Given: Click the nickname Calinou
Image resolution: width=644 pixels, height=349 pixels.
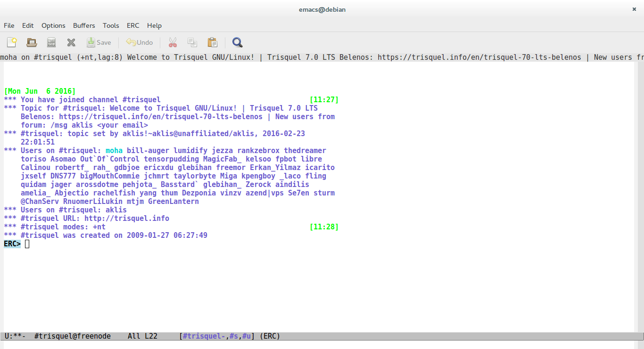Looking at the screenshot, I should [x=36, y=168].
